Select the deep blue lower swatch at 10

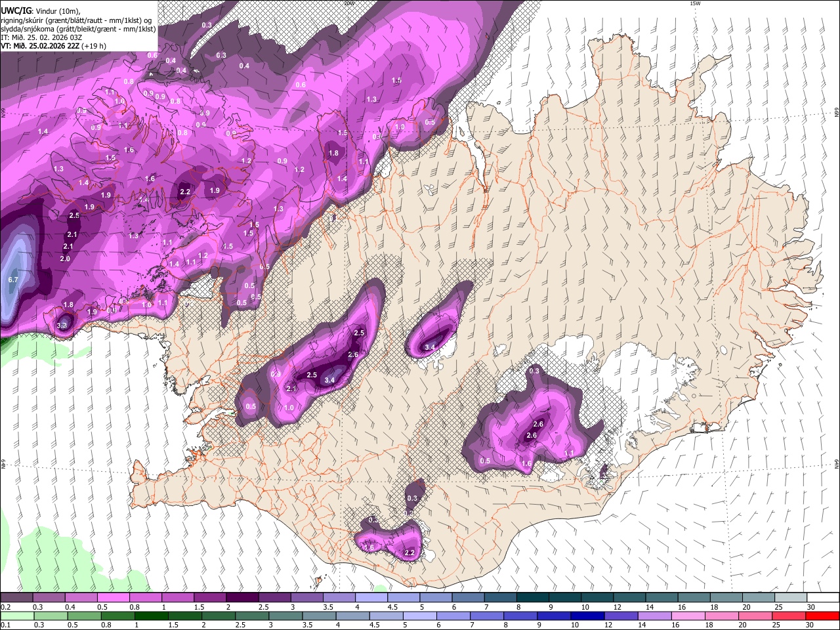587,616
